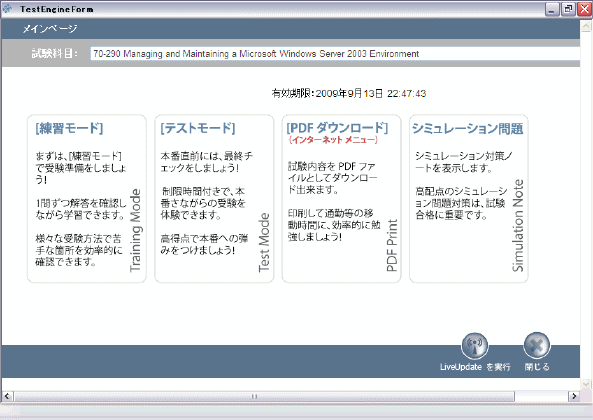Viewport: 593px width, 420px height.
Task: Click the Training Mode vertical label
Action: [135, 230]
